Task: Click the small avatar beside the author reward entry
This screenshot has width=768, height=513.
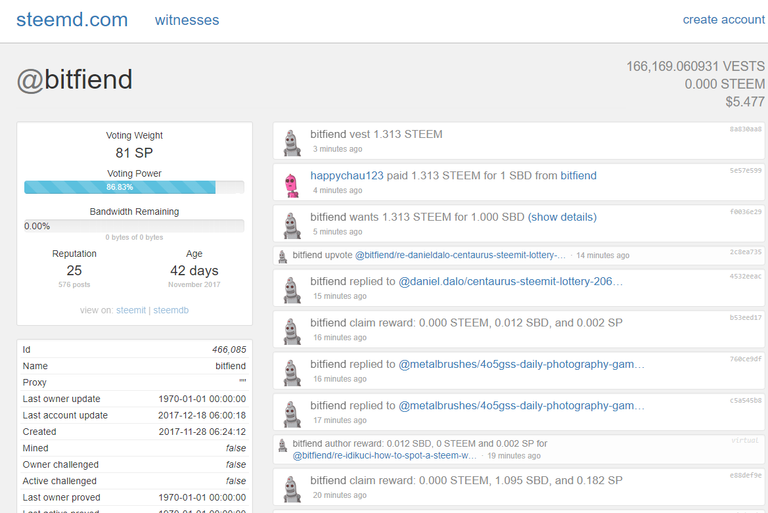Action: (284, 443)
